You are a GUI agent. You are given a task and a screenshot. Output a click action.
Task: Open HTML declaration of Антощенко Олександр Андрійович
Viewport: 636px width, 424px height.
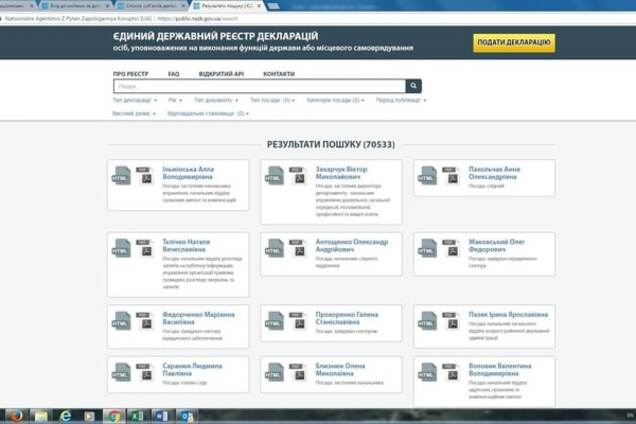274,247
